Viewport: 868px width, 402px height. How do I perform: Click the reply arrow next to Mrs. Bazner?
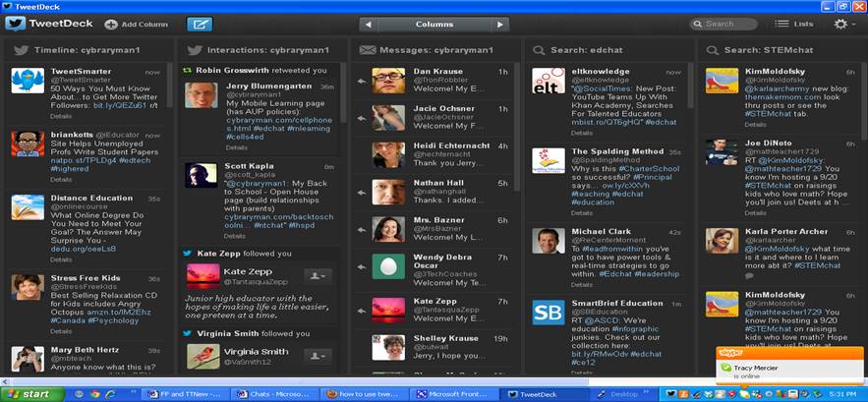tap(362, 229)
